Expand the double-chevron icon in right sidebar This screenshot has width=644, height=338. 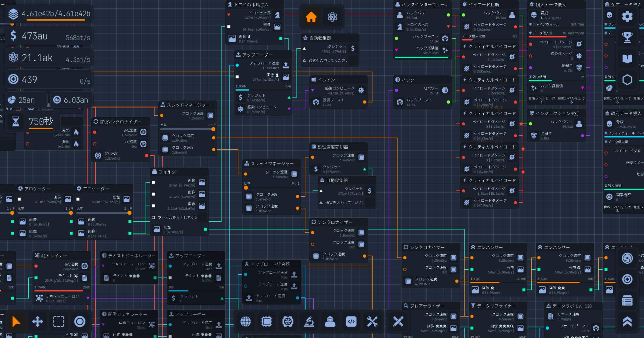(x=627, y=322)
